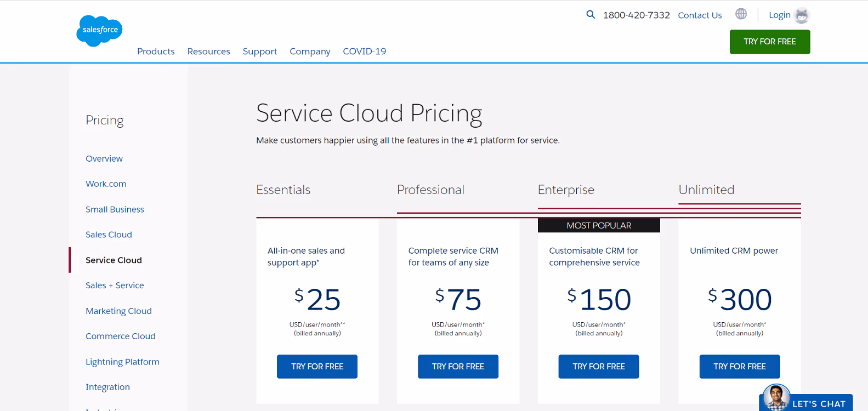Select the Essentials edition heading
The width and height of the screenshot is (868, 411).
pos(283,190)
